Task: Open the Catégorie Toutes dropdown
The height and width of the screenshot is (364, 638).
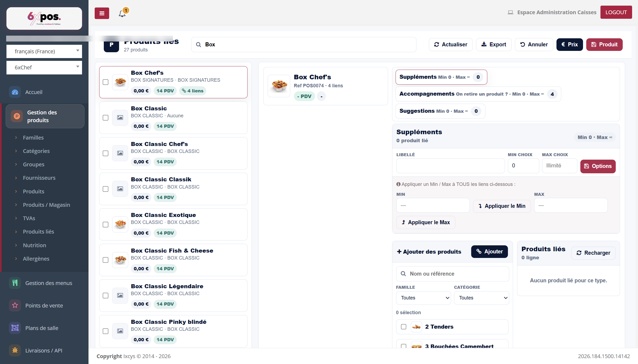Action: [x=481, y=298]
